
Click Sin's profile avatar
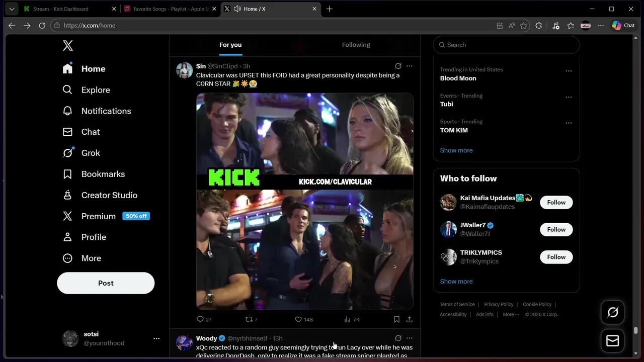tap(185, 70)
